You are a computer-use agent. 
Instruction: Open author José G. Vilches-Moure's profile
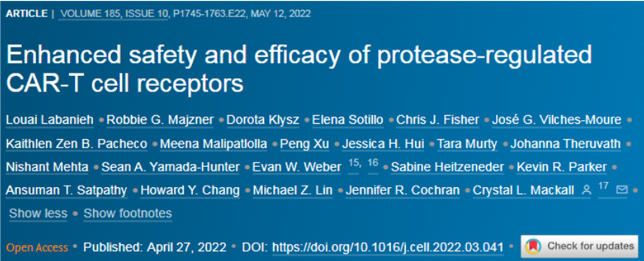click(556, 121)
